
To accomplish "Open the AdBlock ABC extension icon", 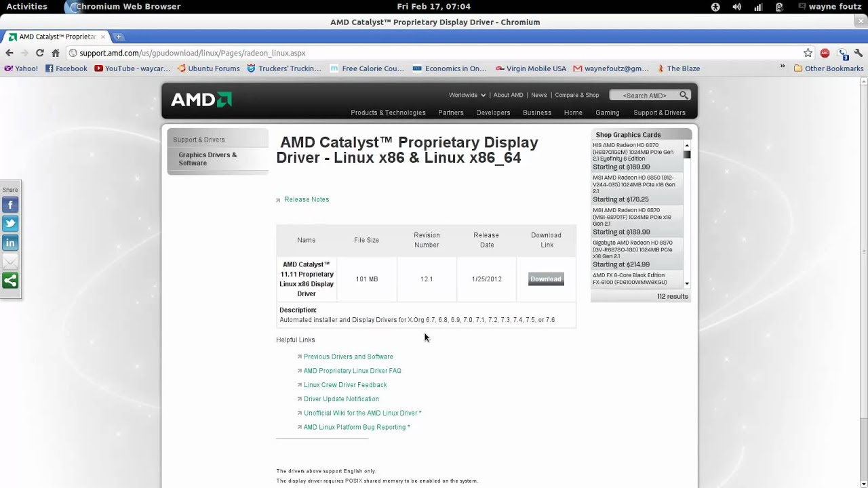I will click(x=825, y=53).
